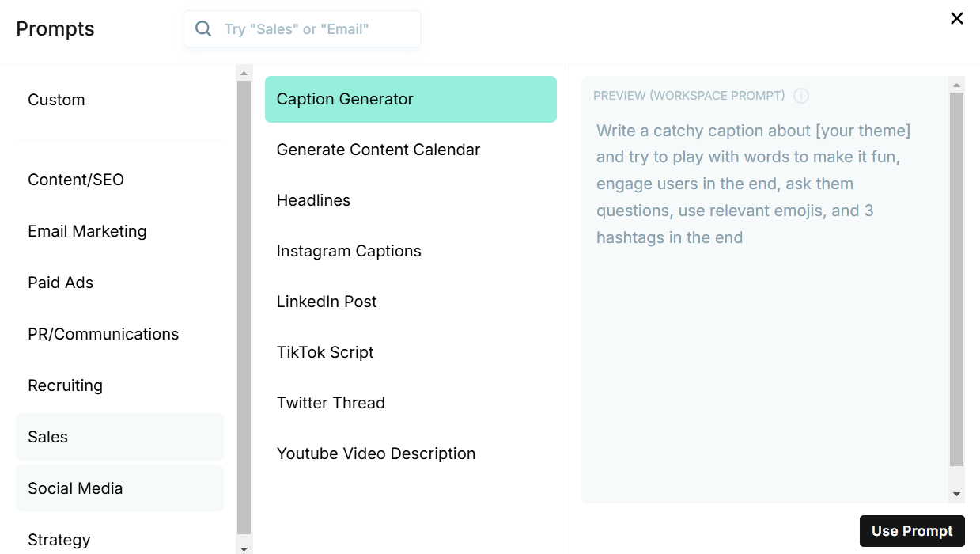This screenshot has width=980, height=554.
Task: Select the Sales category
Action: pyautogui.click(x=48, y=437)
